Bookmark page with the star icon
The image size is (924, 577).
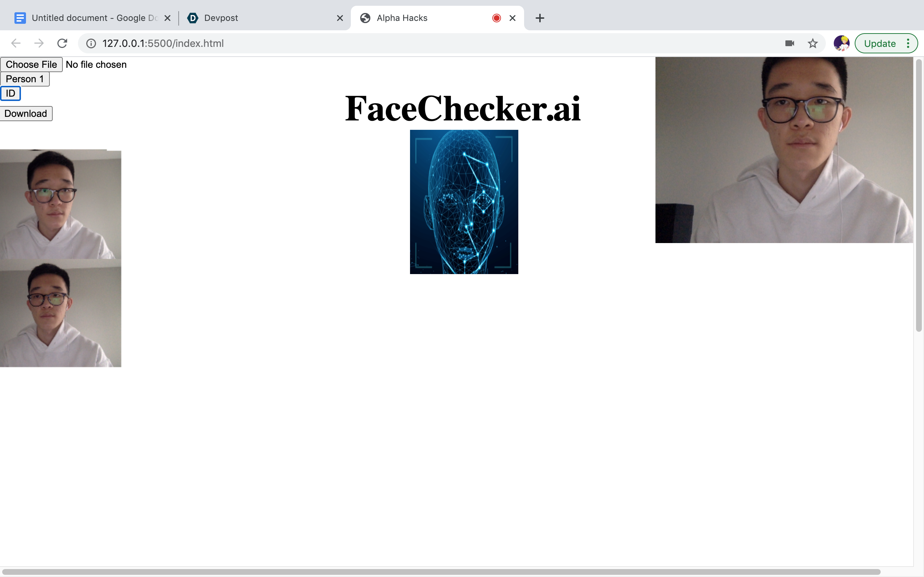pos(812,43)
